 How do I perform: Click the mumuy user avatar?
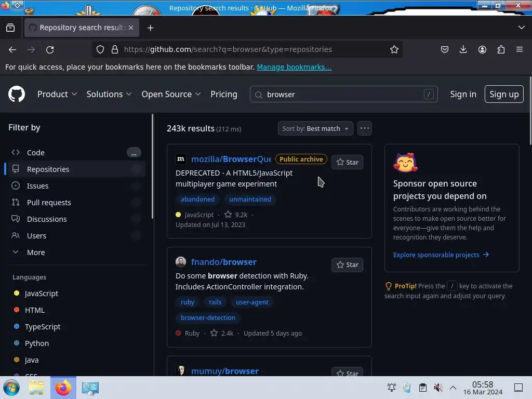[181, 370]
